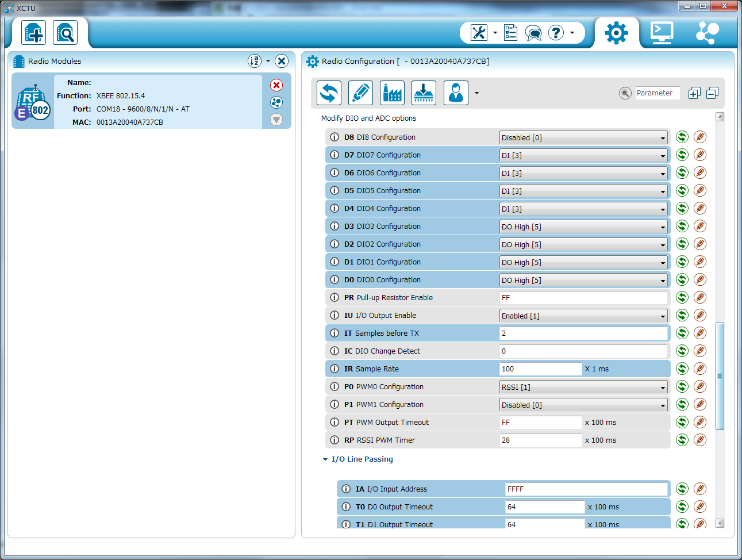Remove the XBEE 802.15.4 module with the red X
742x560 pixels.
pyautogui.click(x=276, y=85)
